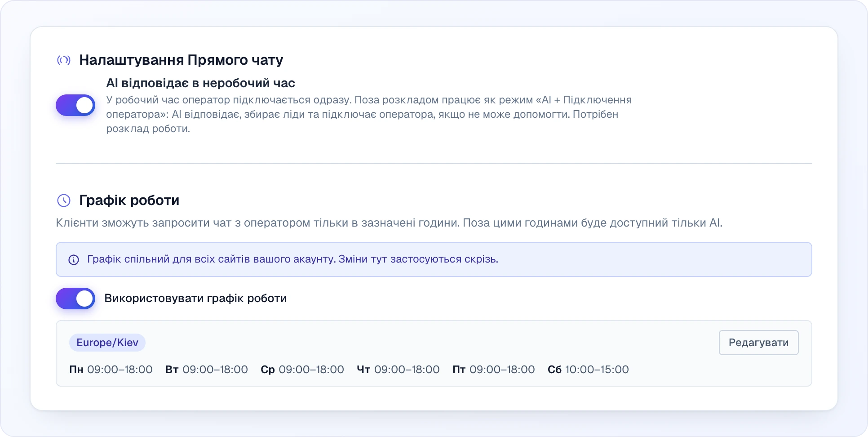The width and height of the screenshot is (868, 437).
Task: Click the description starting Клієнти зможуть запросити чат
Action: (389, 223)
